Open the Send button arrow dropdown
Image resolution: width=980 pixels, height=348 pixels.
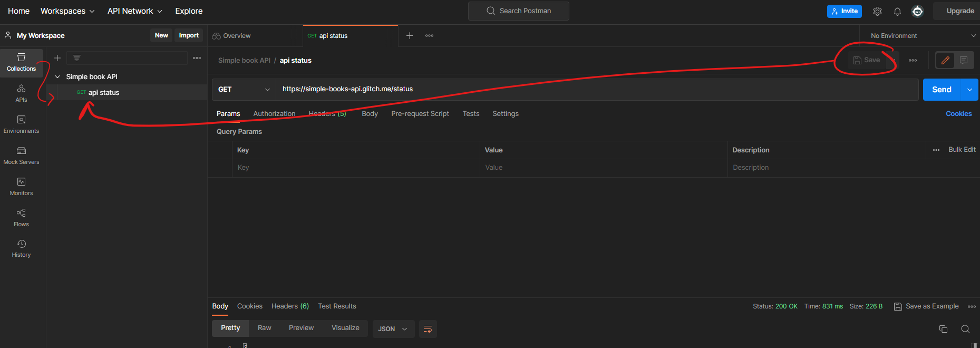(x=969, y=90)
